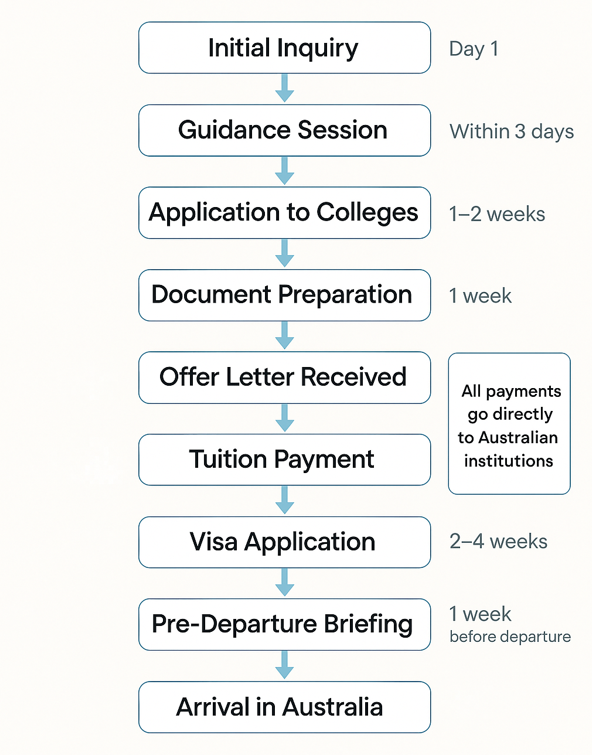This screenshot has height=755, width=592.
Task: Open the Application to Colleges box
Action: [284, 212]
